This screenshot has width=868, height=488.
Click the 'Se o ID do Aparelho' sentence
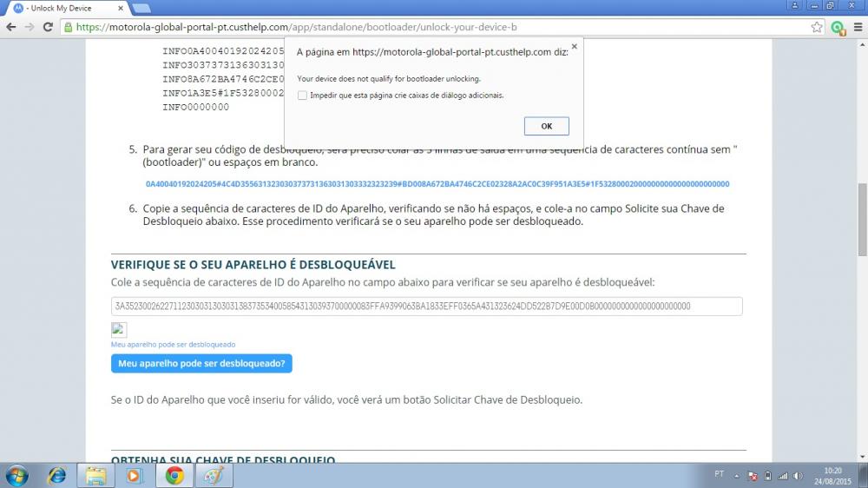pyautogui.click(x=346, y=400)
